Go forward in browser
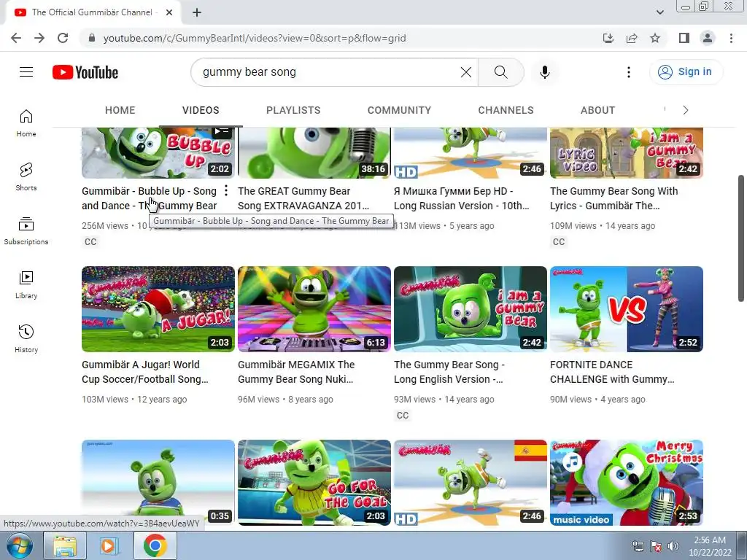Image resolution: width=747 pixels, height=560 pixels. 39,38
